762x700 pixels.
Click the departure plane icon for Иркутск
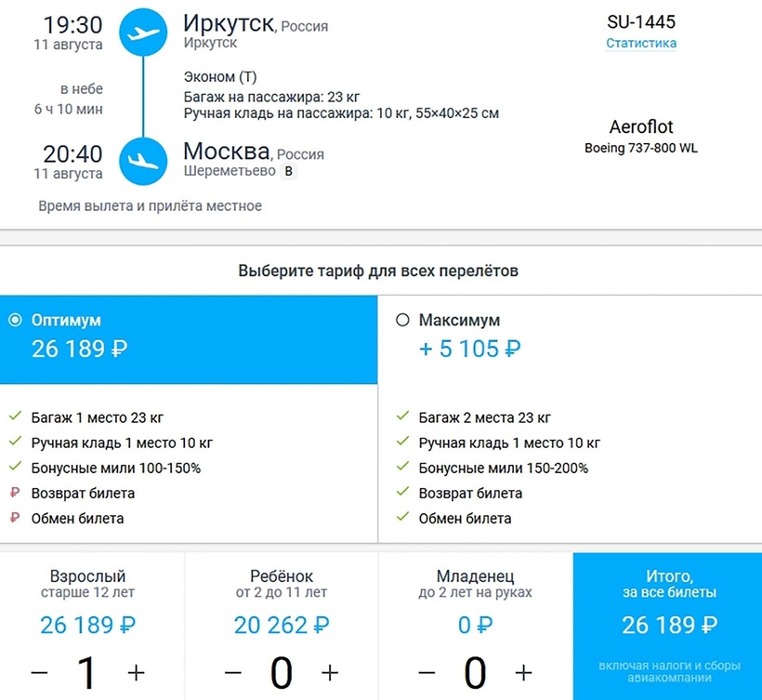(142, 33)
